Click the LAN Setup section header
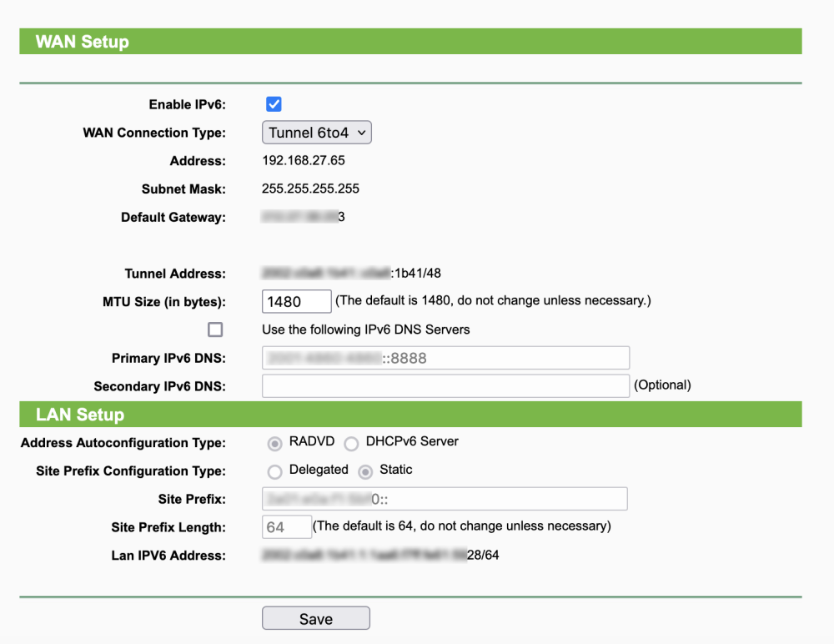 point(80,415)
